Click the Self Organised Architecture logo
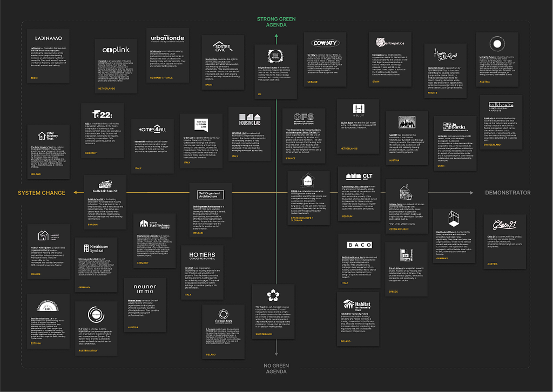Viewport: 553px width, 392px height. [210, 194]
